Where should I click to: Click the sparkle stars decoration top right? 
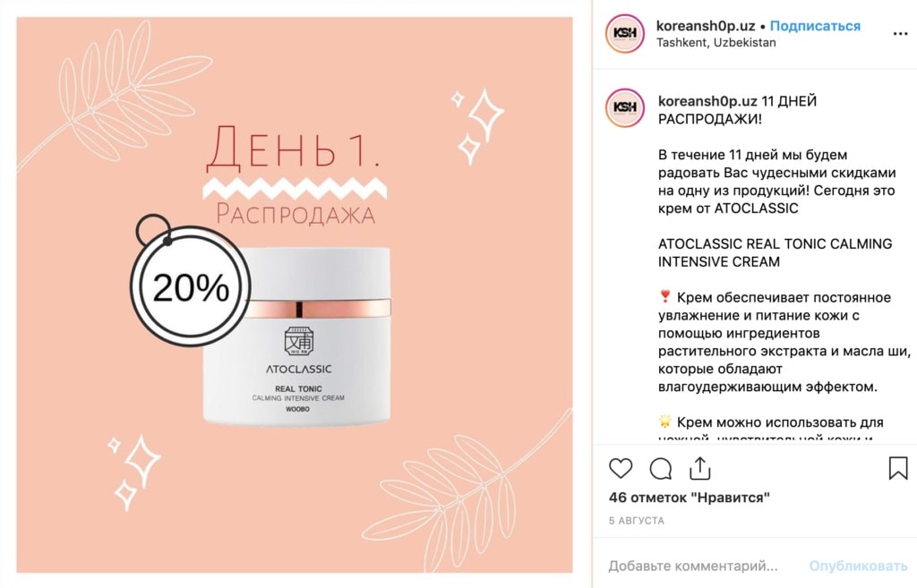pyautogui.click(x=477, y=125)
